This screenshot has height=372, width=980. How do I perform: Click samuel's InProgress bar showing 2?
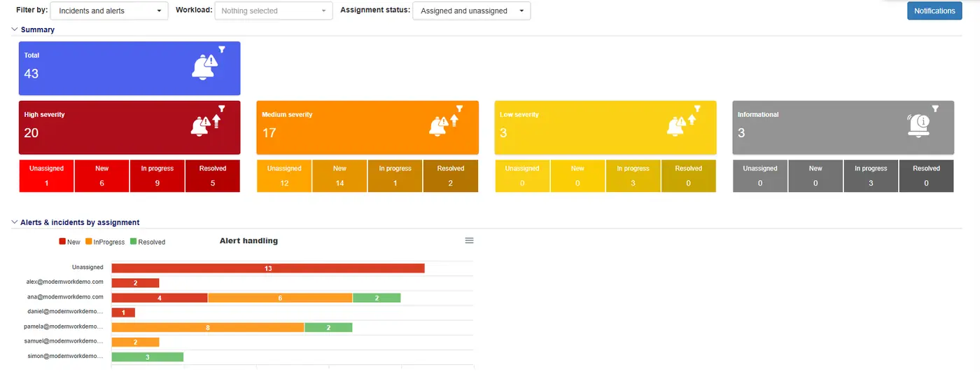[x=136, y=342]
